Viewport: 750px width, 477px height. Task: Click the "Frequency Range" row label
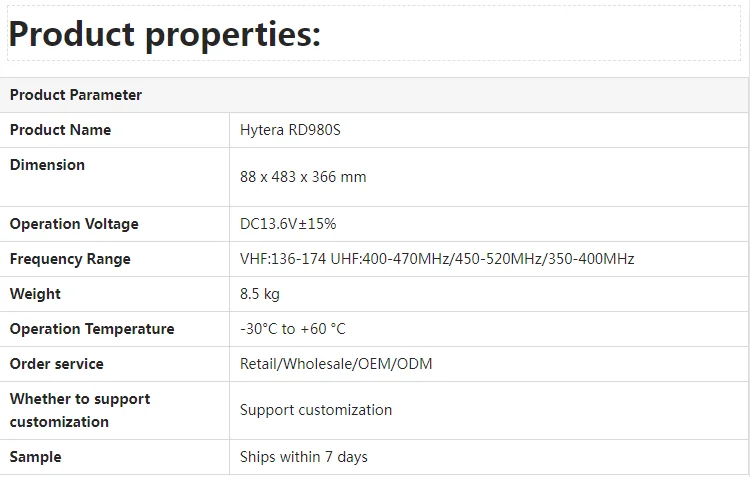70,259
